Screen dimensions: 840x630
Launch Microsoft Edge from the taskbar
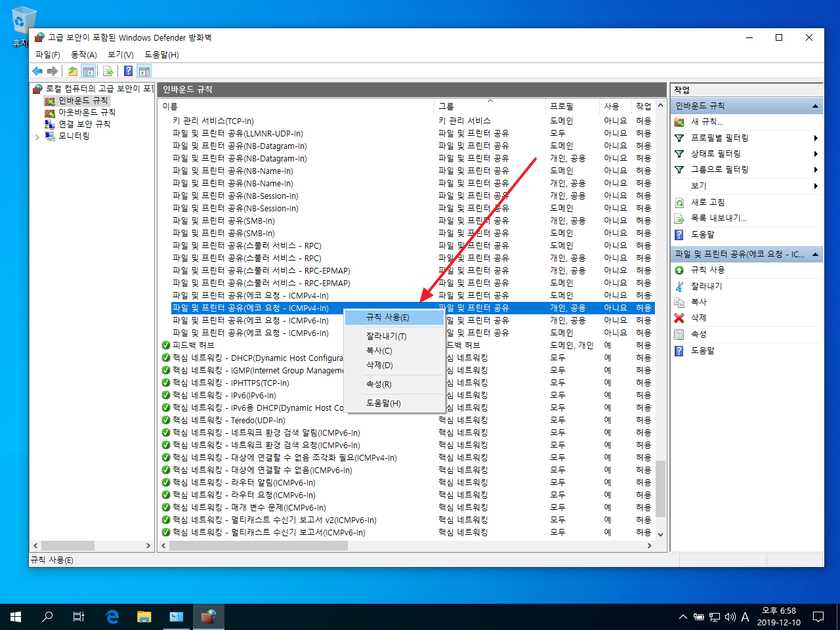click(x=112, y=617)
